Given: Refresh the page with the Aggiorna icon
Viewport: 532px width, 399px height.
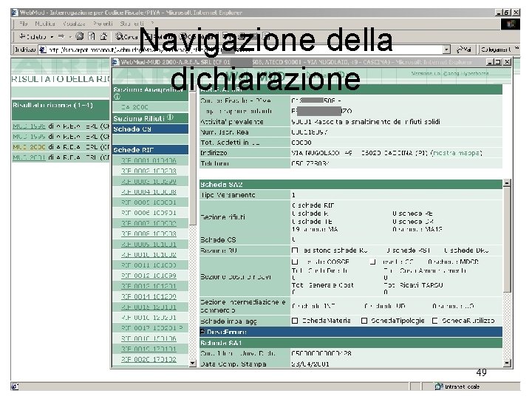Looking at the screenshot, I should pos(92,36).
